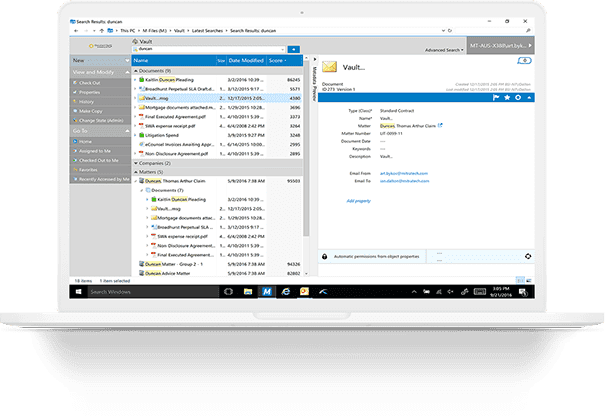Open the History command
This screenshot has width=605, height=416.
click(x=86, y=102)
